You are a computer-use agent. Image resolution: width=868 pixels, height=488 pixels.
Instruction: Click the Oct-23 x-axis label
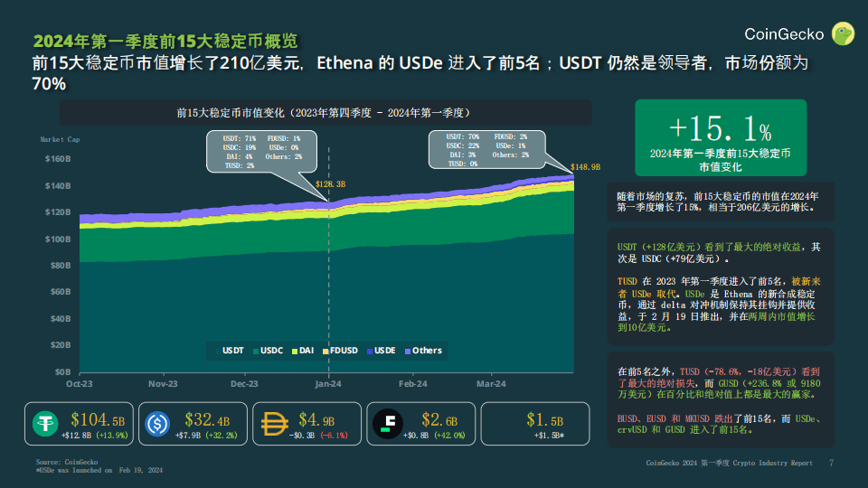coord(80,384)
